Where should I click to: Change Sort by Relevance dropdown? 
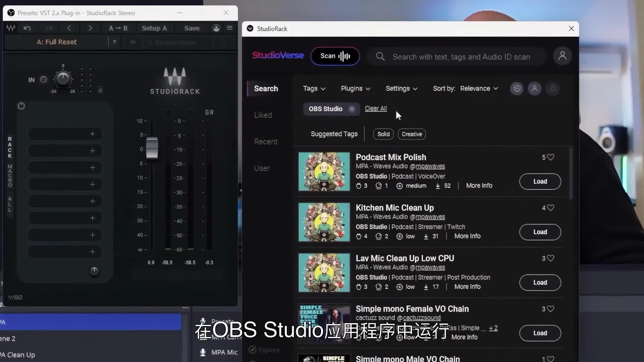coord(479,88)
